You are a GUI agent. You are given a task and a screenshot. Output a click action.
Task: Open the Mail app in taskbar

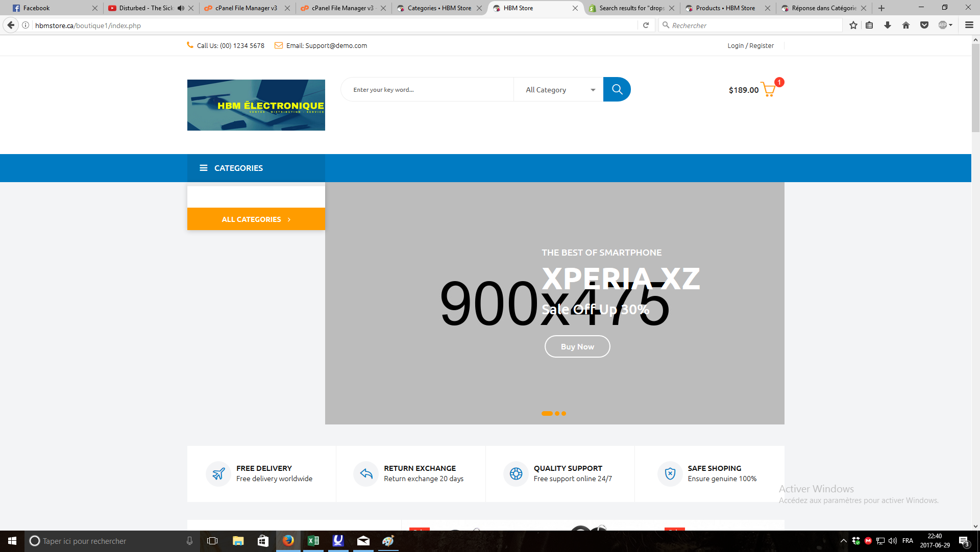363,541
